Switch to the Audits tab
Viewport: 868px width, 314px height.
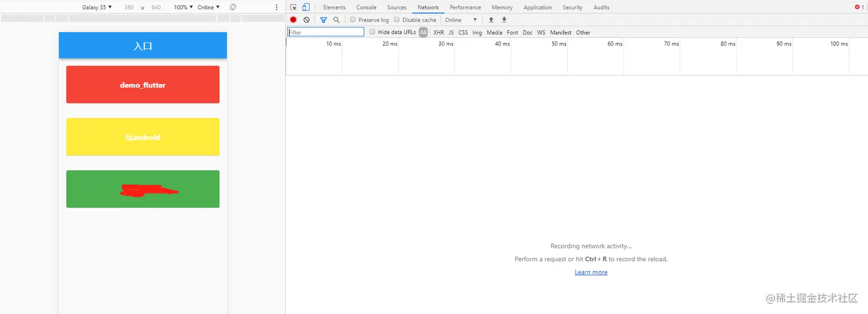[602, 7]
